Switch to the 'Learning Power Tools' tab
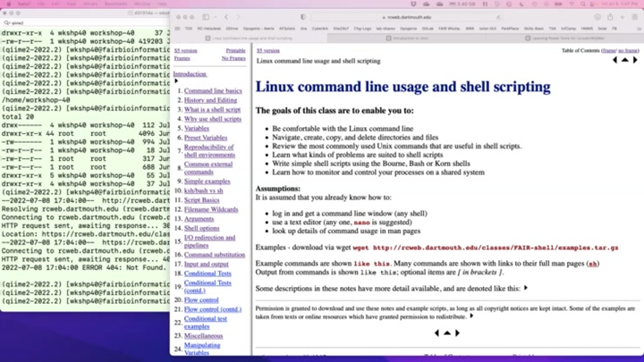 point(555,38)
